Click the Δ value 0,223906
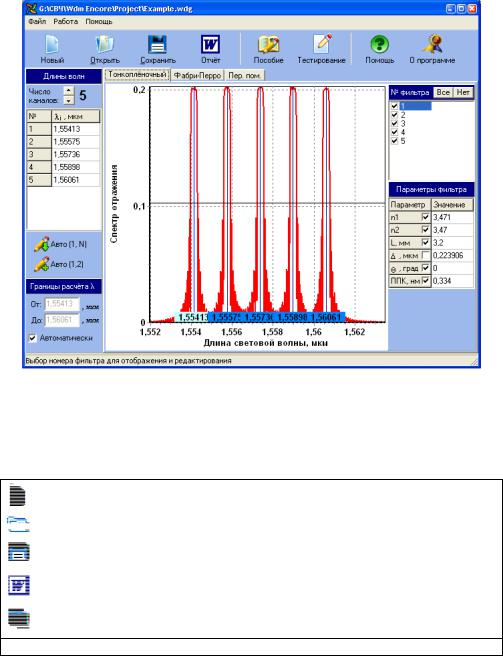503x656 pixels. [452, 255]
